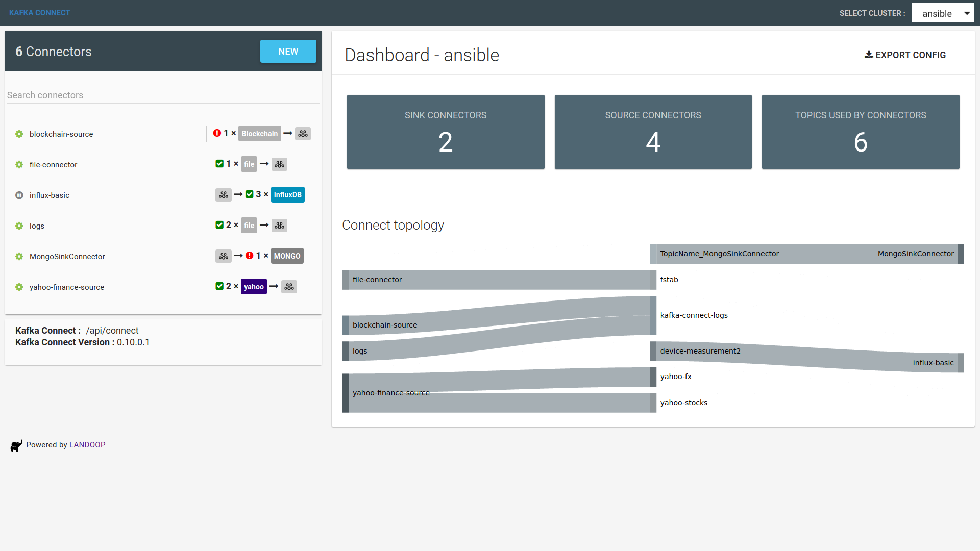
Task: Click the blockchain-source connector settings gear icon
Action: pos(18,134)
